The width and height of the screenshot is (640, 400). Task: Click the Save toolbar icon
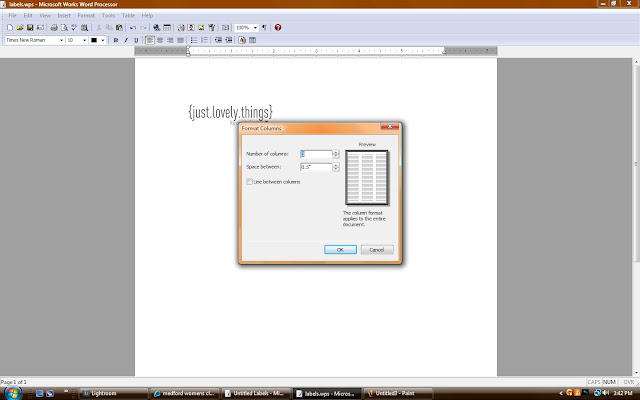click(30, 28)
